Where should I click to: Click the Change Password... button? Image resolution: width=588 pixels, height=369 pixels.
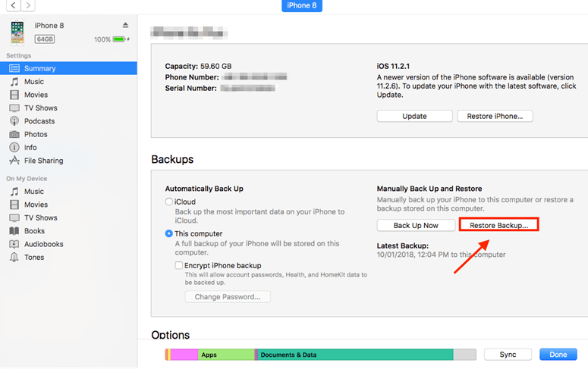click(228, 297)
